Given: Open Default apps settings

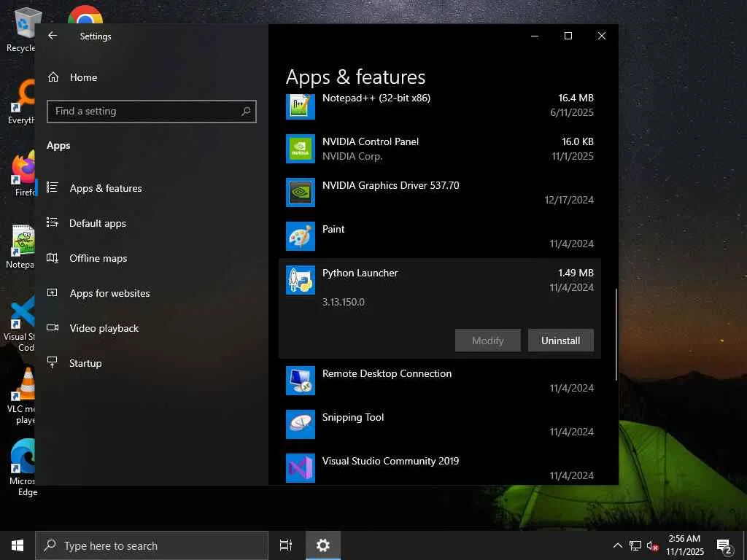Looking at the screenshot, I should click(x=98, y=223).
